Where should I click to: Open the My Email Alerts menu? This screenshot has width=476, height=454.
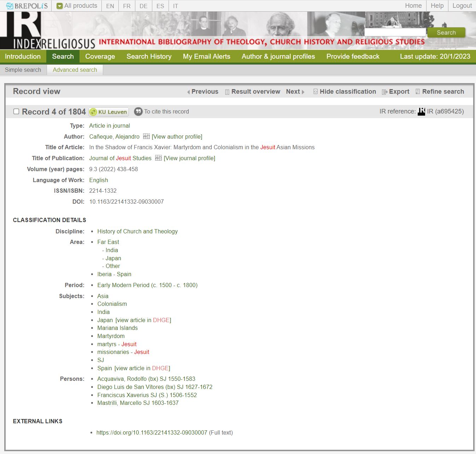[206, 56]
